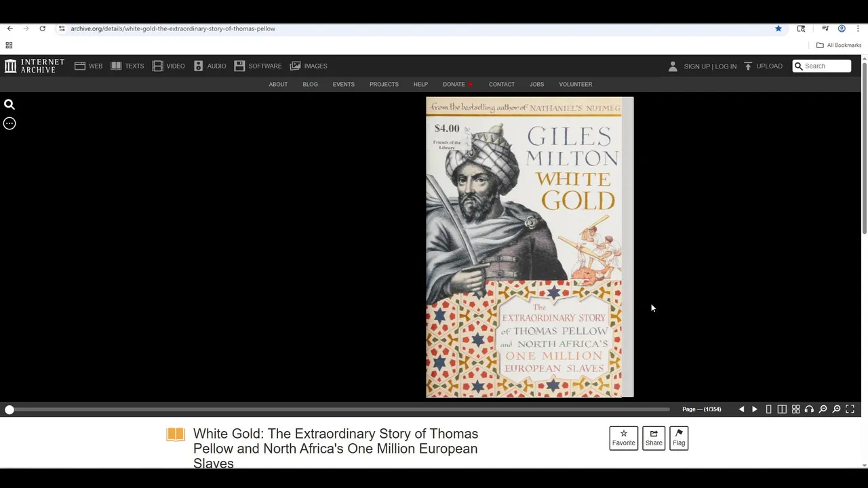Open the Upload page
Viewport: 868px width, 488px height.
tap(764, 66)
